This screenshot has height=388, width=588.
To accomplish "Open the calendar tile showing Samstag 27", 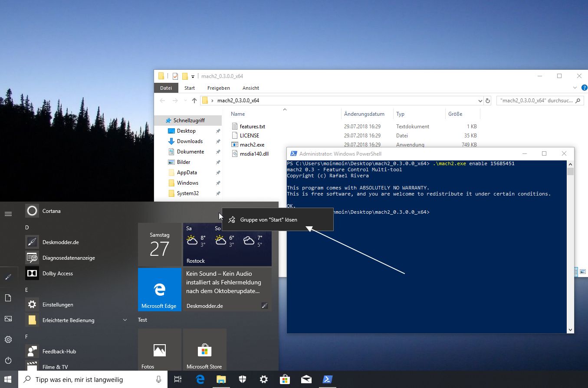I will [160, 245].
